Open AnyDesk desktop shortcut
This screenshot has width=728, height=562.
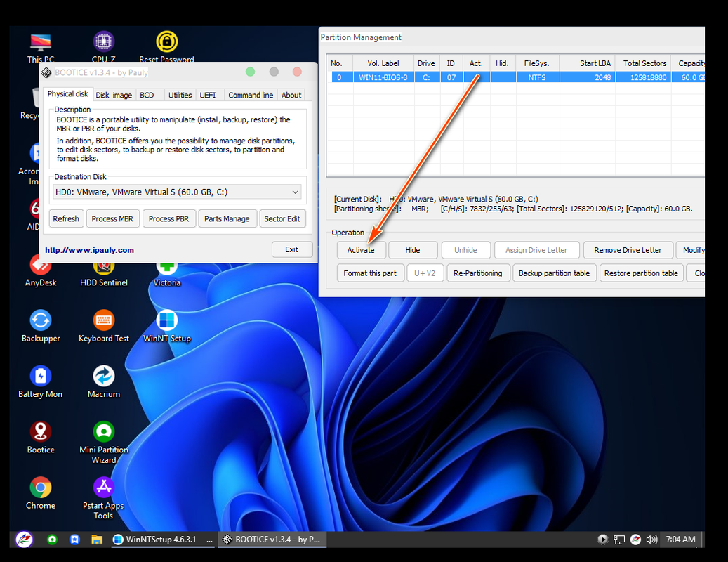coord(41,272)
